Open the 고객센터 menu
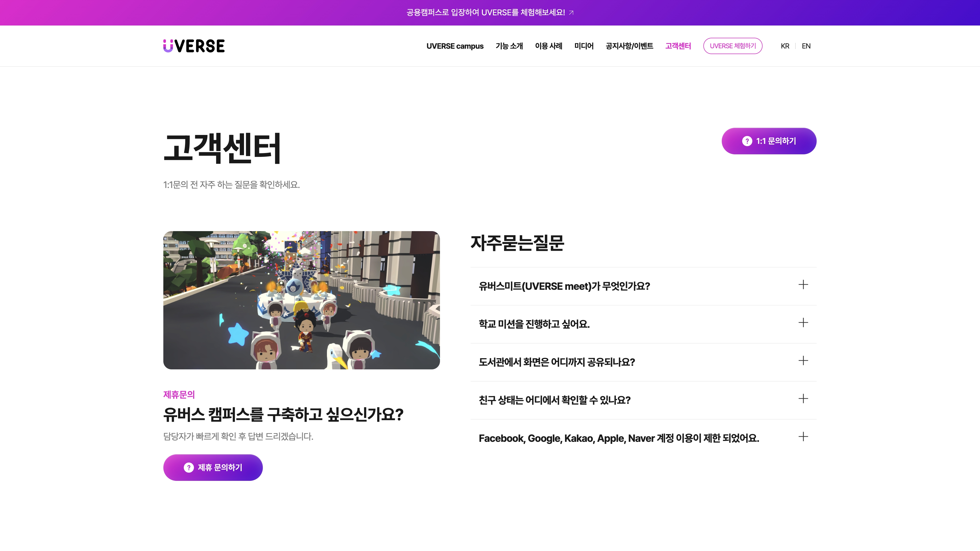Screen dimensions: 980x551 [678, 46]
